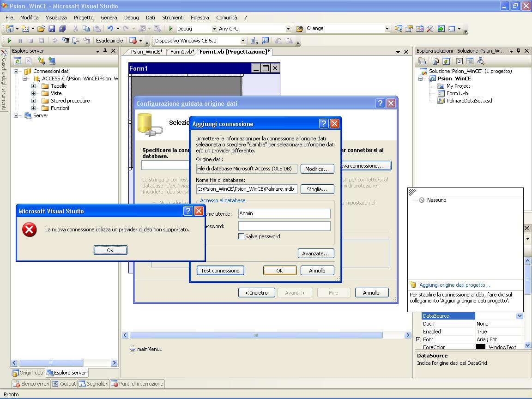
Task: Pin the Esplora server panel
Action: tap(105, 51)
